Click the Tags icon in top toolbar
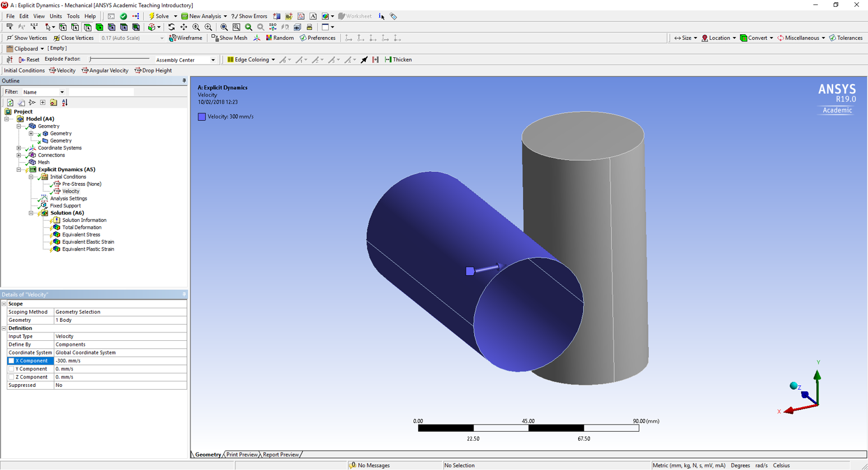The width and height of the screenshot is (868, 470). 393,16
